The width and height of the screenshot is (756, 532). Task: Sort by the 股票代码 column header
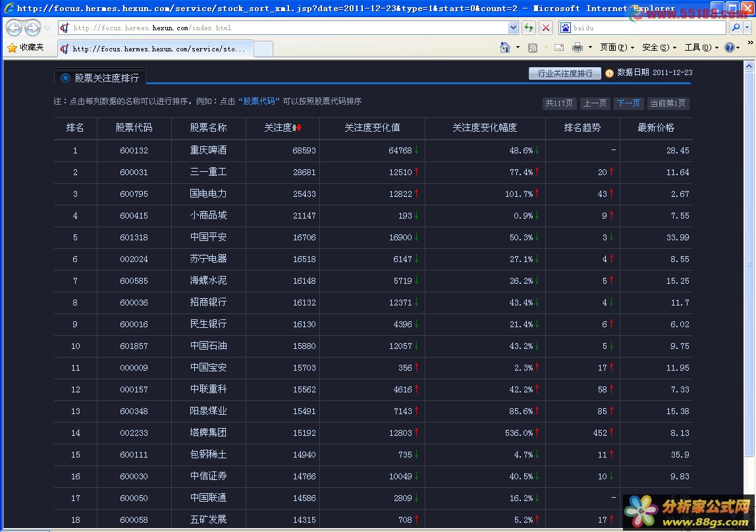click(x=134, y=128)
